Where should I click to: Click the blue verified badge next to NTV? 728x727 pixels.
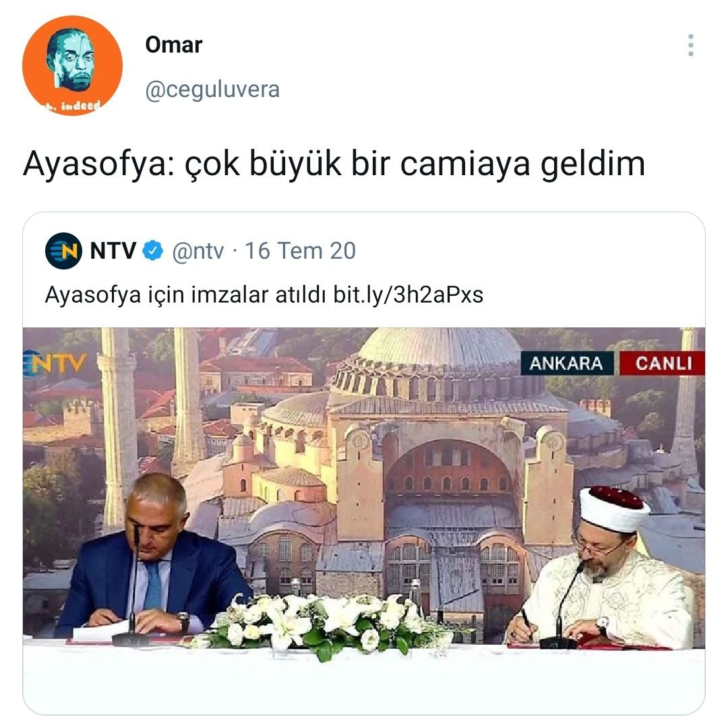pos(153,251)
